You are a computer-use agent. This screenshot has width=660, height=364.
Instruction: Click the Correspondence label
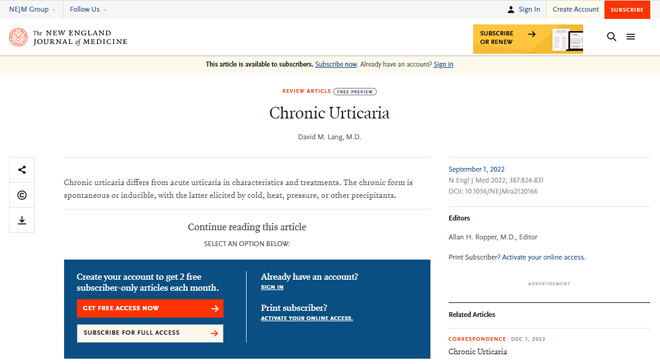pos(477,339)
